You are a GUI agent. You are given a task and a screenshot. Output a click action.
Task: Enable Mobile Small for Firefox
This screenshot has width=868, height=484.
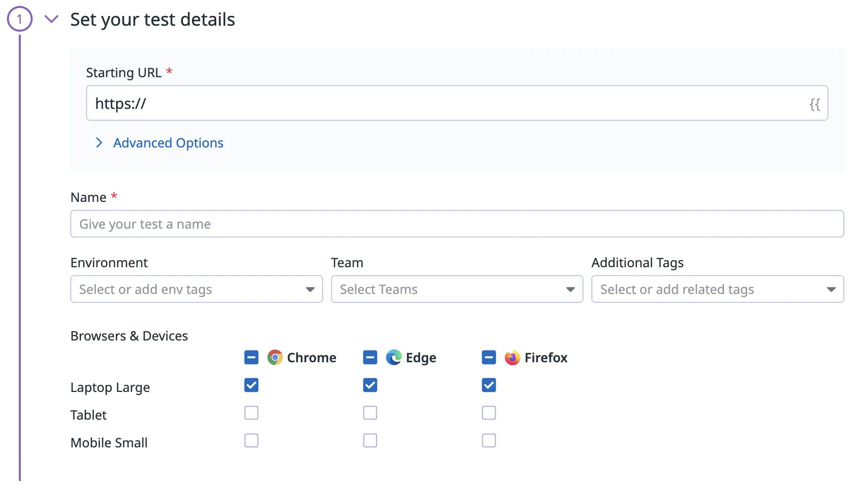point(489,440)
